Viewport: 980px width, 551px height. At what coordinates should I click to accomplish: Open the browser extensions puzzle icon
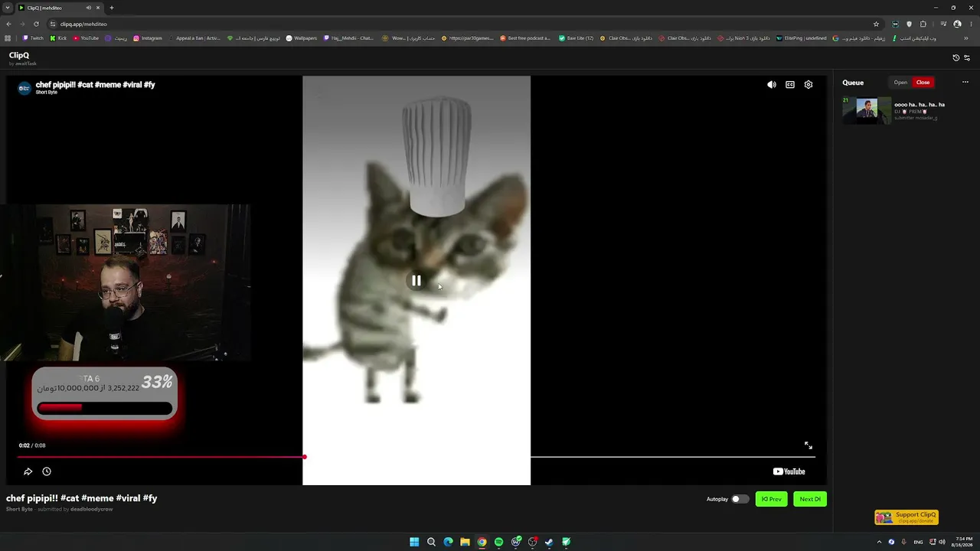click(x=923, y=24)
